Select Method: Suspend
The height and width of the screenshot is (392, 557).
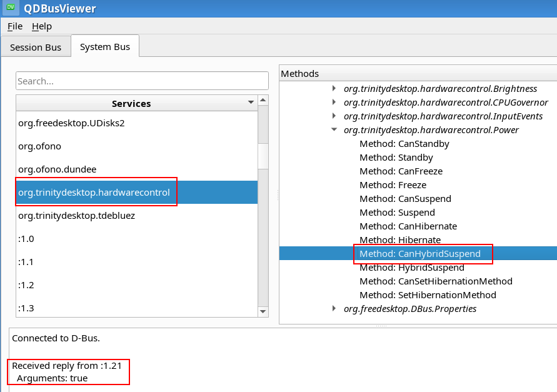point(397,213)
